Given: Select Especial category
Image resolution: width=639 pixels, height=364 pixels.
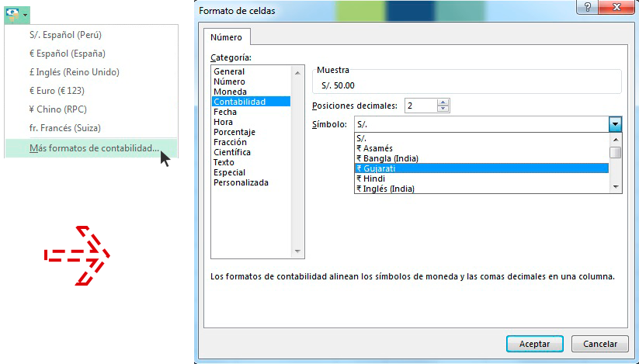Looking at the screenshot, I should coord(230,172).
